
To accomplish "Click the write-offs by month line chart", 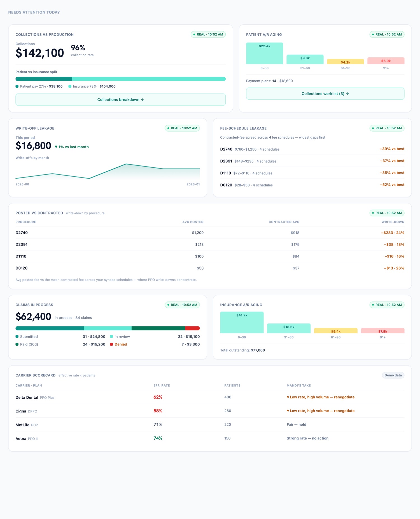I will tap(108, 171).
